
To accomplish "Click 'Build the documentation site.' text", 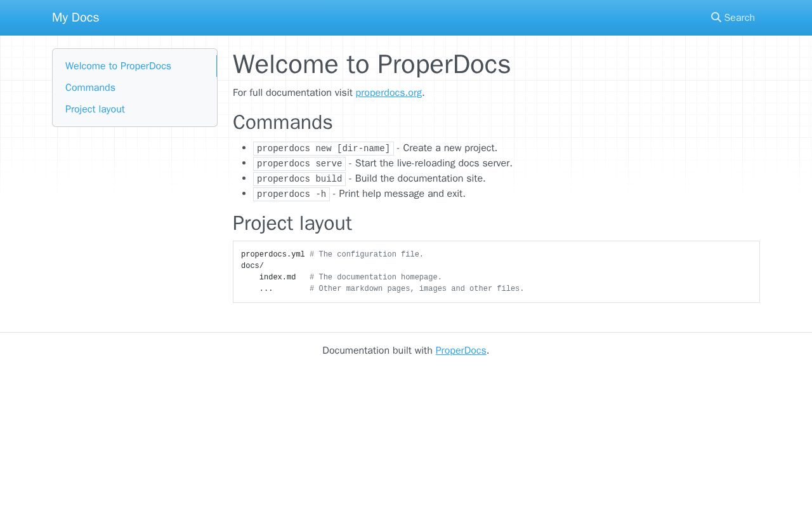I will [x=421, y=178].
